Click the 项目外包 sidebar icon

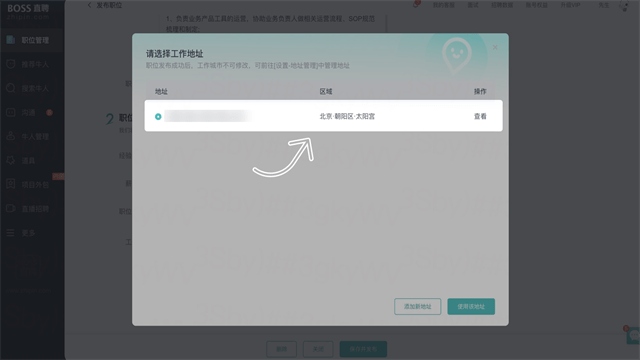point(11,184)
